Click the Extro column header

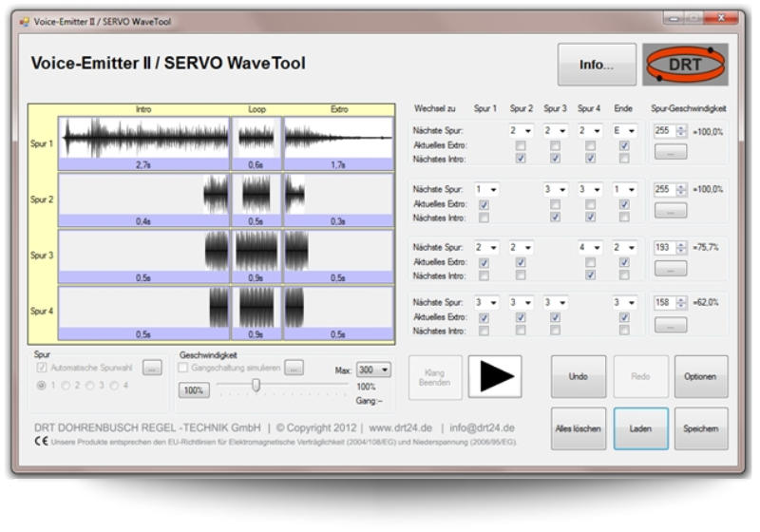click(339, 109)
